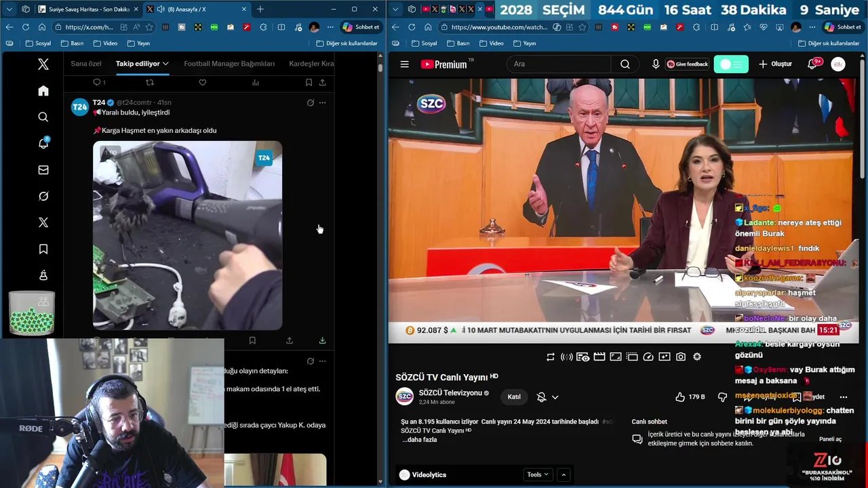Open Videolytics Tools dropdown

pos(538,474)
